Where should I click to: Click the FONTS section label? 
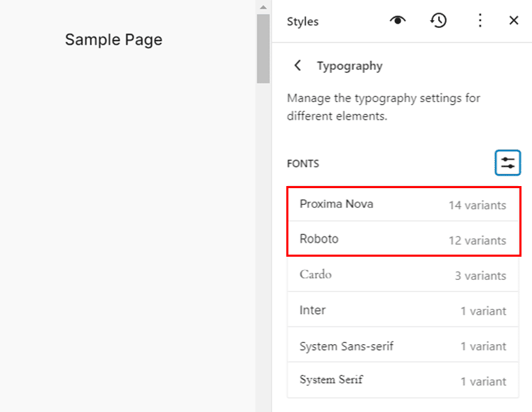[303, 164]
